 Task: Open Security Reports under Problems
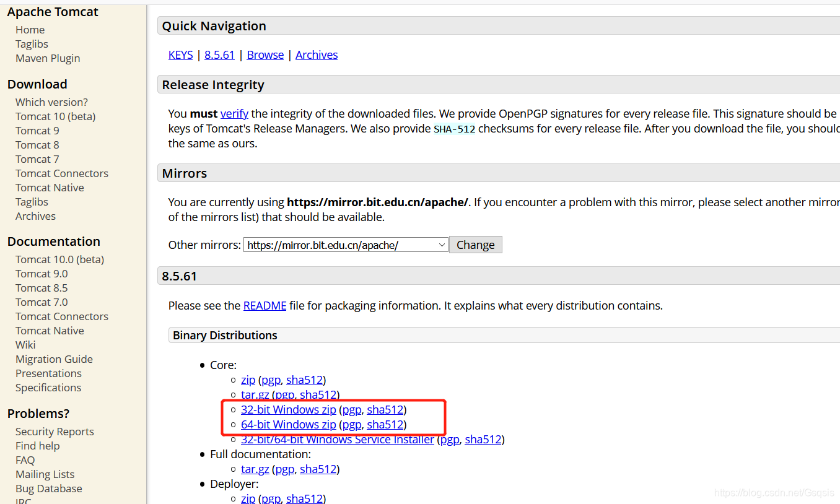[55, 432]
